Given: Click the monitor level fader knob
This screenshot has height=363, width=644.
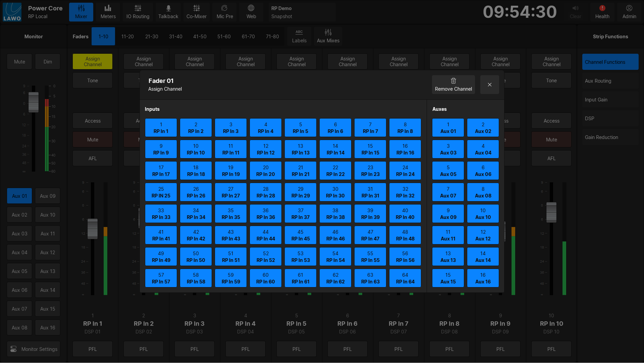Looking at the screenshot, I should point(33,102).
